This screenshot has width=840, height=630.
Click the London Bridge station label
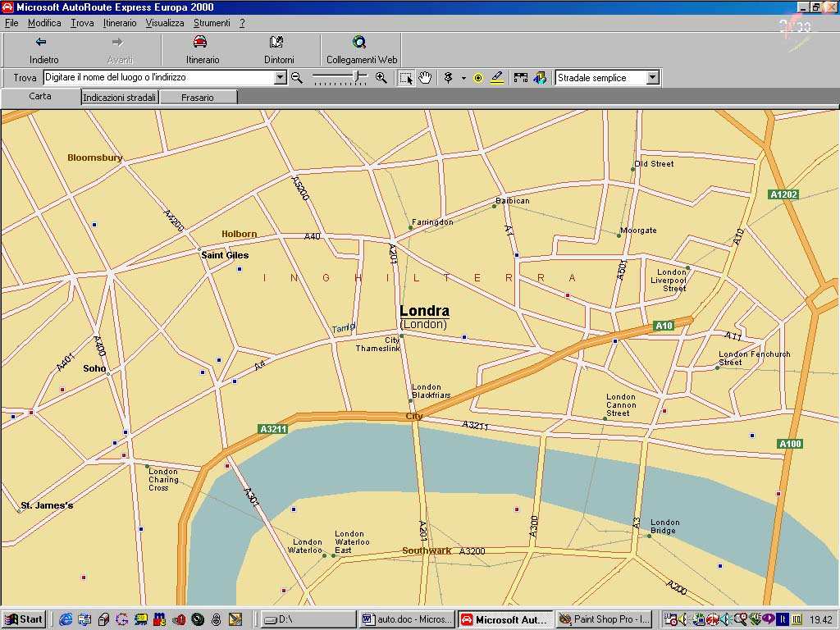[664, 527]
